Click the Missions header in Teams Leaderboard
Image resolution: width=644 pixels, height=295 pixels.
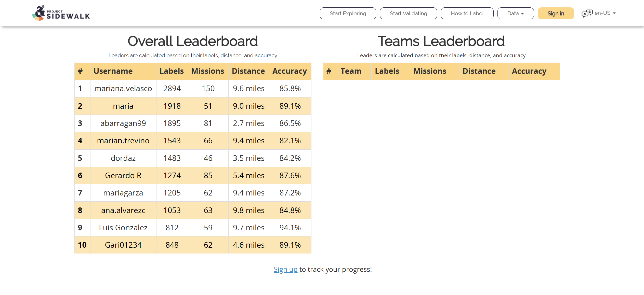pyautogui.click(x=430, y=71)
